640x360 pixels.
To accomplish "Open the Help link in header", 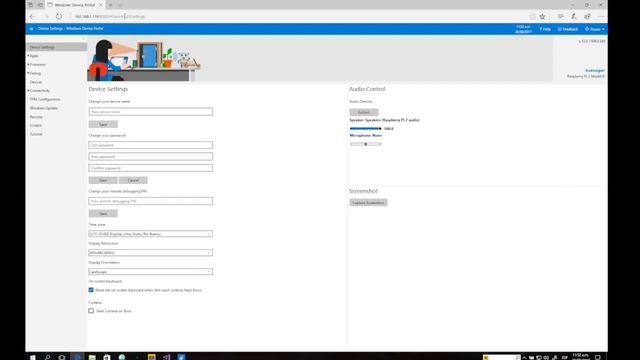I will 545,29.
